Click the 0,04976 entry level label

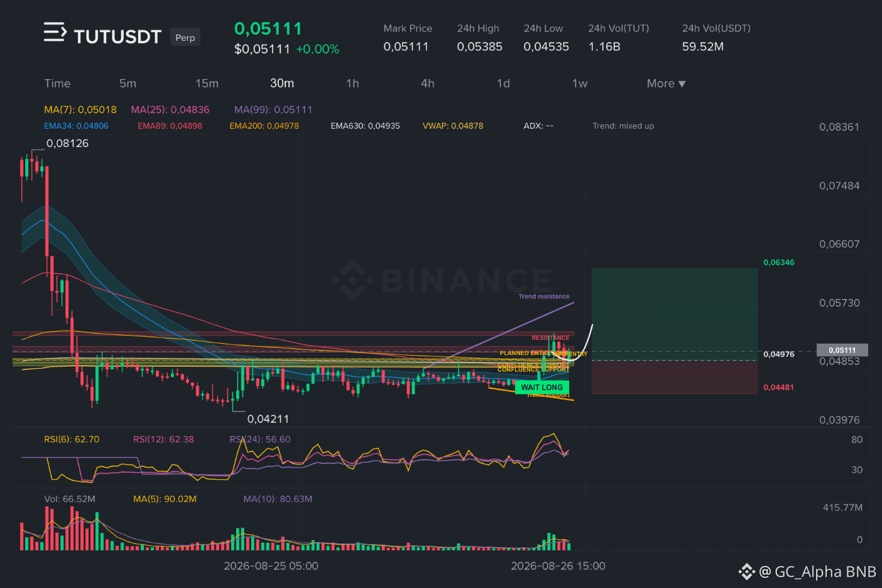(779, 354)
